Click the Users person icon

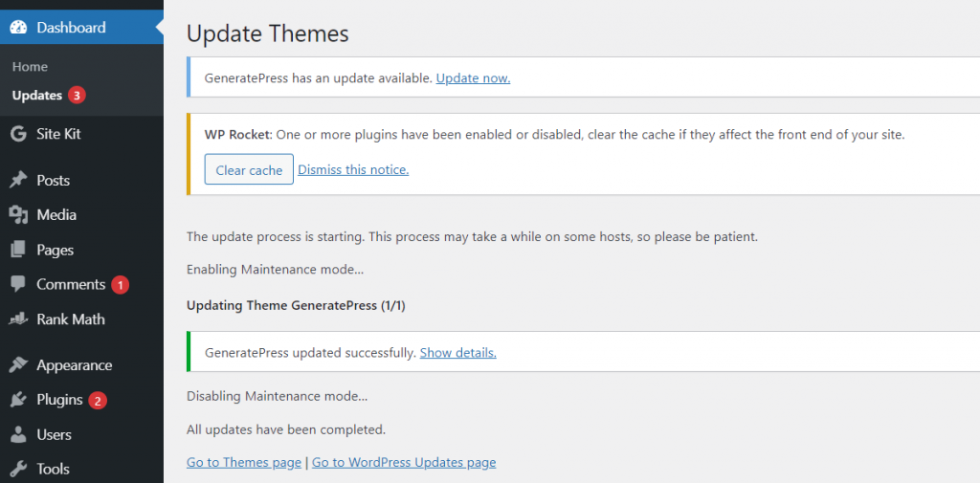pos(19,435)
